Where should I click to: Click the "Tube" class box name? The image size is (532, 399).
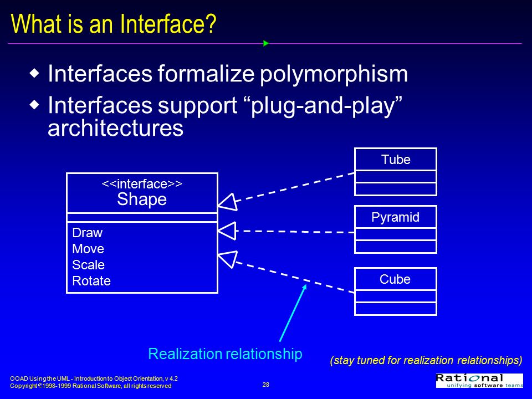(396, 160)
